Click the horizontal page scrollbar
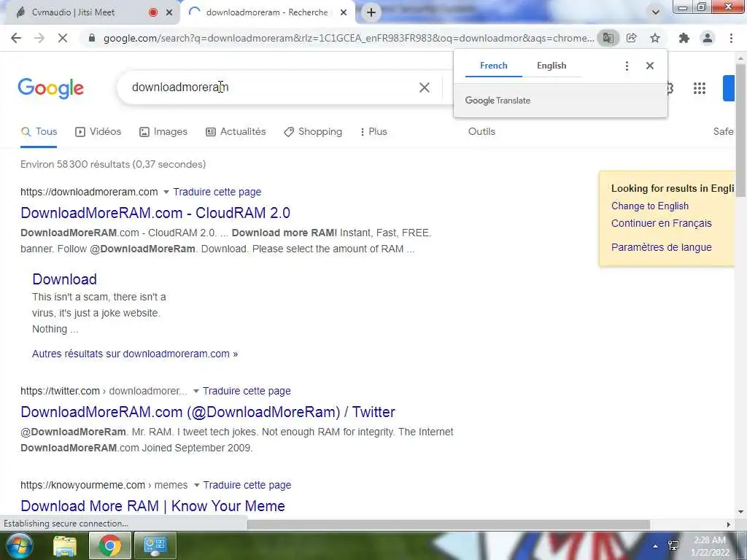This screenshot has height=560, width=747. [x=448, y=524]
